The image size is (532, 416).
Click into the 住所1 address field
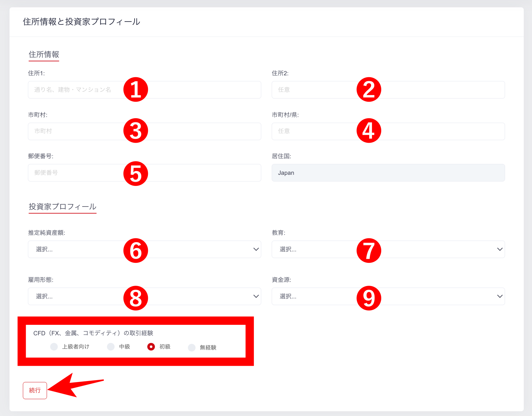pyautogui.click(x=79, y=90)
